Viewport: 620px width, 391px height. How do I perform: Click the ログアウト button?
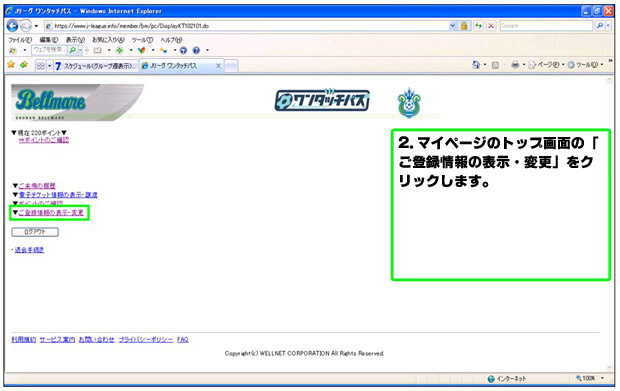tap(35, 232)
